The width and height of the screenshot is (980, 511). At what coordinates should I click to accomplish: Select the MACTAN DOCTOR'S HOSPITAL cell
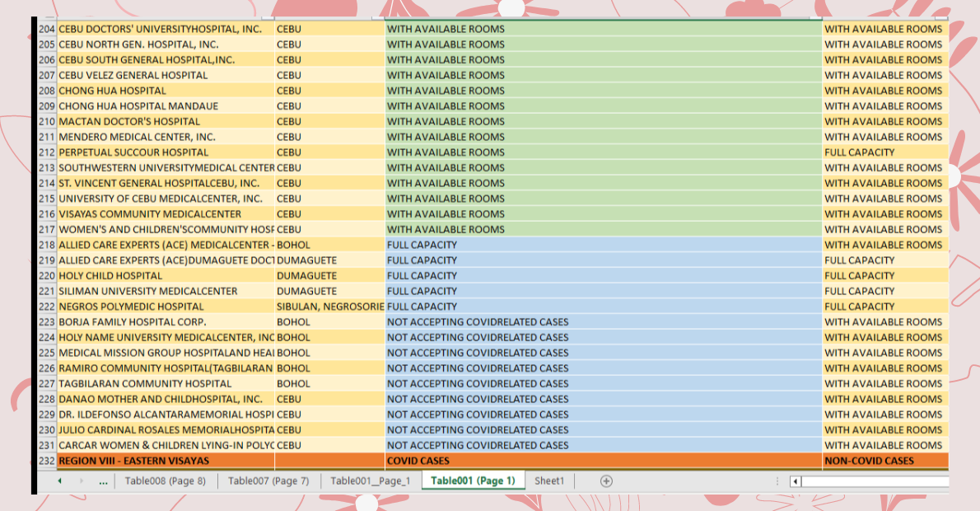pos(166,121)
